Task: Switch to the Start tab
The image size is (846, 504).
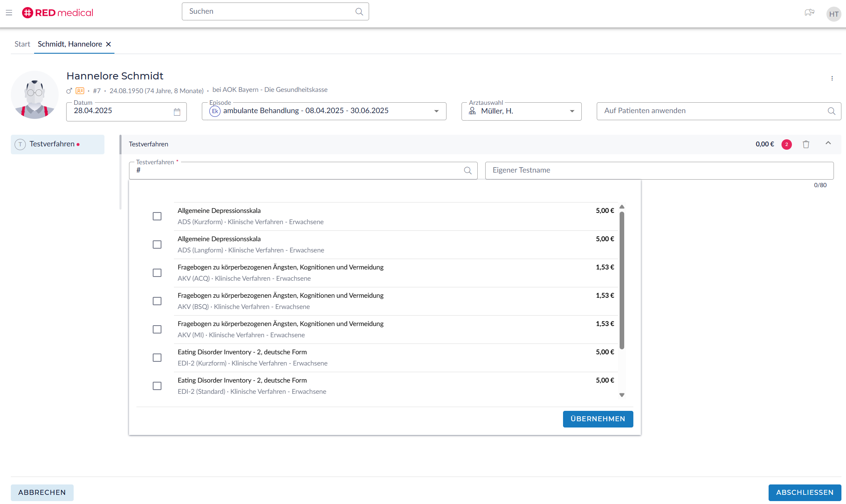Action: [x=22, y=44]
